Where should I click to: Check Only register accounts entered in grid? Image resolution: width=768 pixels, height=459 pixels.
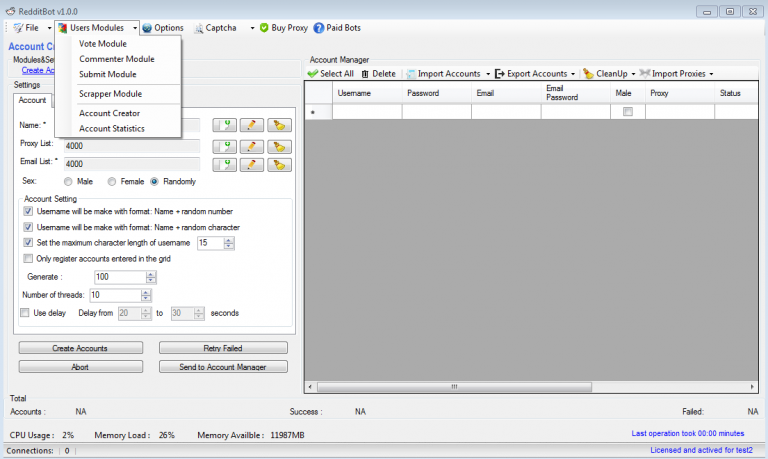(28, 259)
